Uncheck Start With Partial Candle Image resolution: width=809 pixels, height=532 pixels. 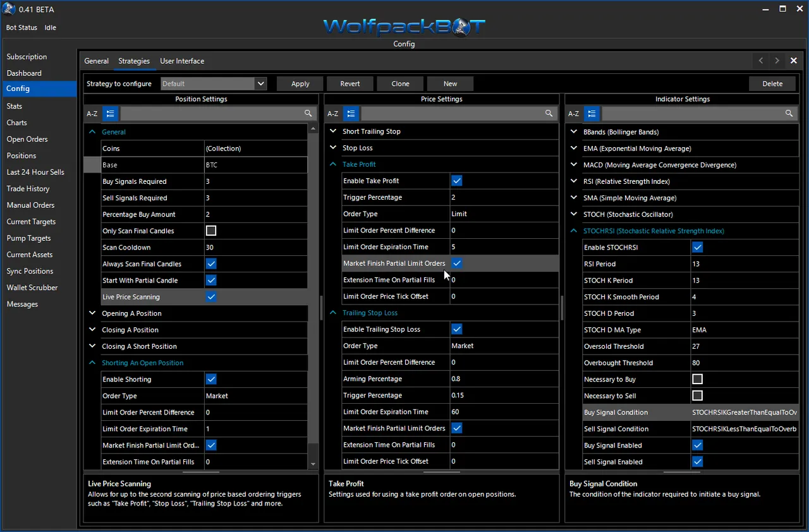tap(211, 280)
